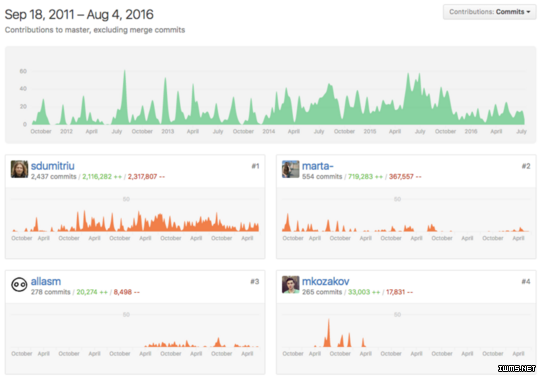Image resolution: width=550 pixels, height=380 pixels.
Task: Click the #1 rank label
Action: tap(255, 166)
